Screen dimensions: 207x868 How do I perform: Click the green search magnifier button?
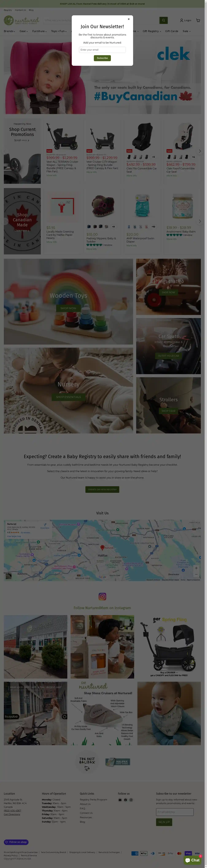[163, 20]
